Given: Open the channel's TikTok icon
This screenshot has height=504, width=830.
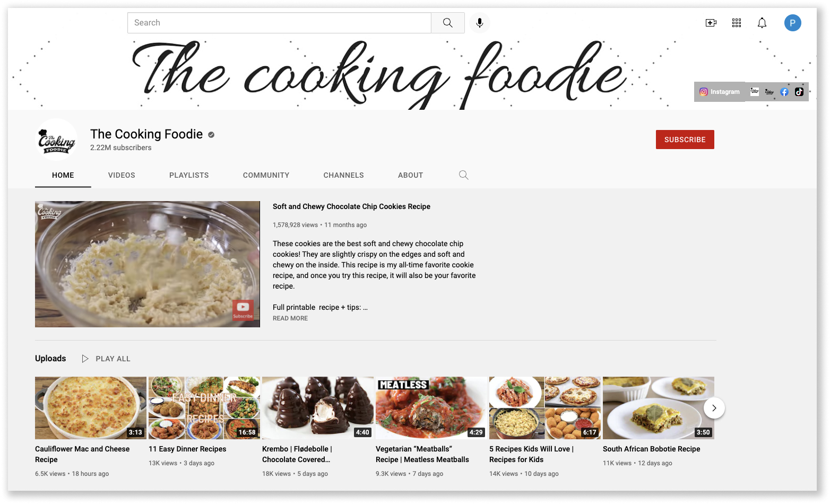Looking at the screenshot, I should pyautogui.click(x=799, y=91).
